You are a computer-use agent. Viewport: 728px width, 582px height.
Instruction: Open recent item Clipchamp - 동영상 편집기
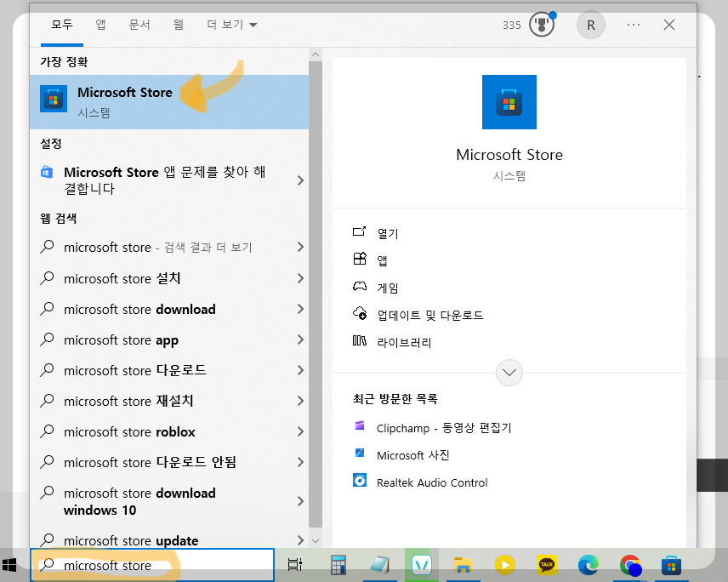(432, 427)
